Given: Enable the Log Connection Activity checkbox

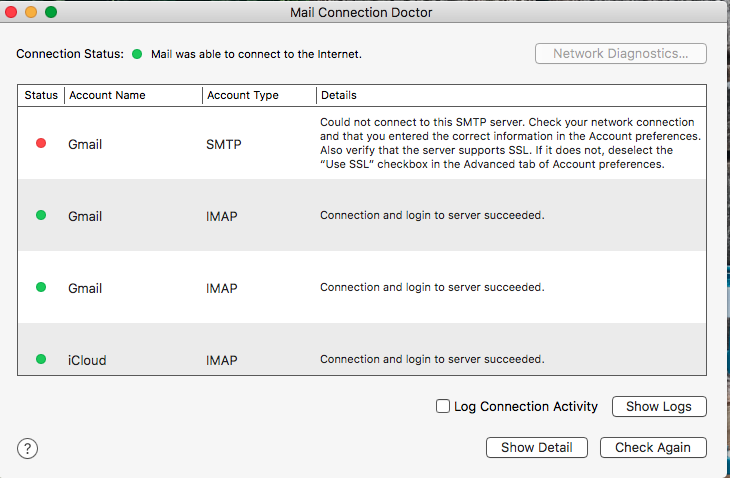Looking at the screenshot, I should pyautogui.click(x=443, y=406).
